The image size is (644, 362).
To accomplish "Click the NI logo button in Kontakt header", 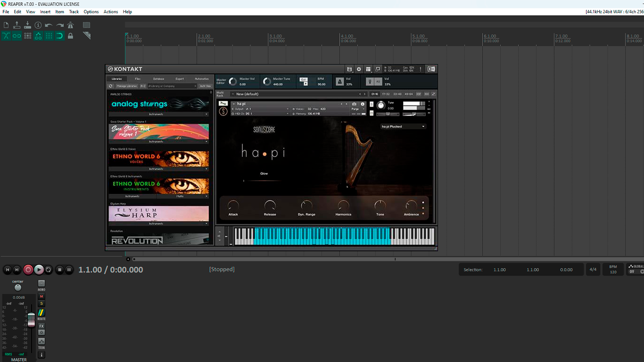I will coord(431,69).
